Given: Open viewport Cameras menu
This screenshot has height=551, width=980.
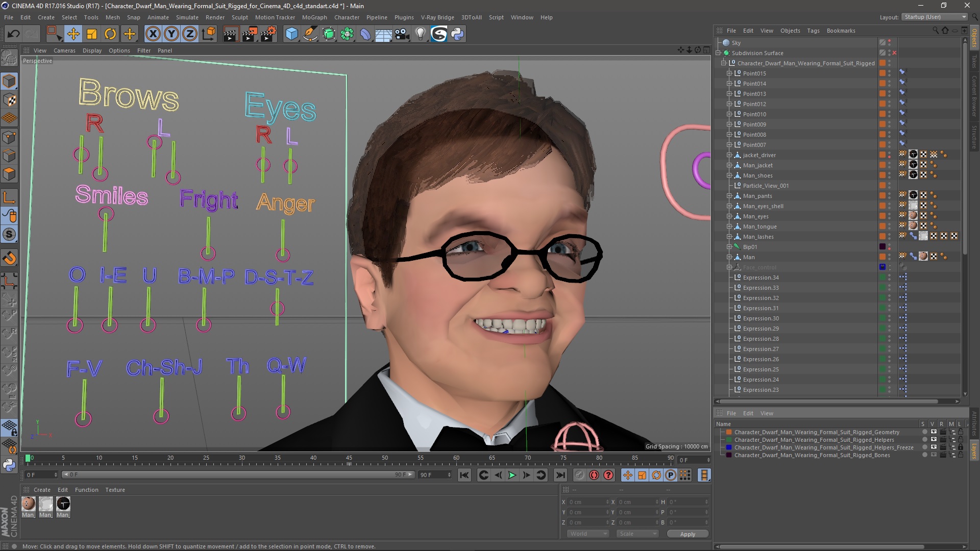Looking at the screenshot, I should [x=64, y=51].
